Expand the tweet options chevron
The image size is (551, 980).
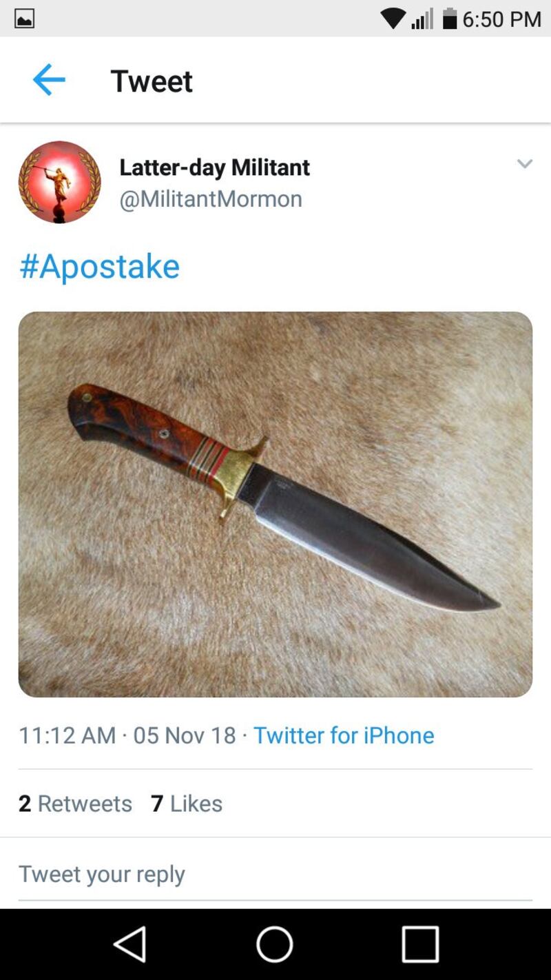[525, 164]
